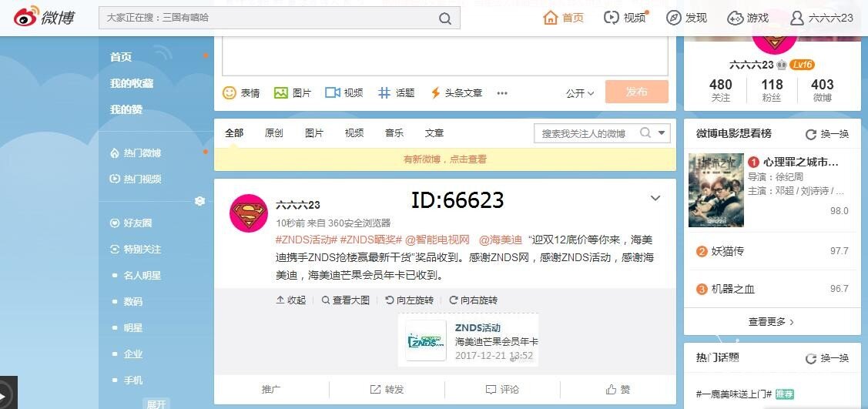Viewport: 868px width, 409px height.
Task: Click the Weibo logo
Action: 45,18
